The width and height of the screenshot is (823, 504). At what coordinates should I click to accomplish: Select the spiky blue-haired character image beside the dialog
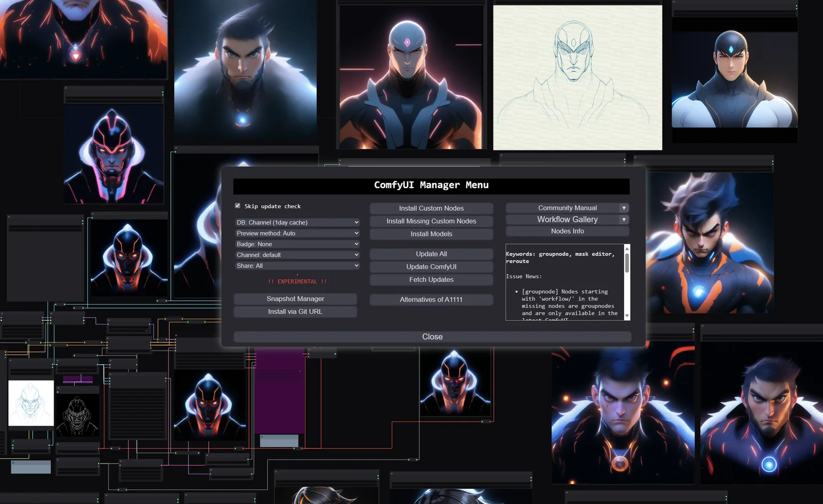point(709,243)
